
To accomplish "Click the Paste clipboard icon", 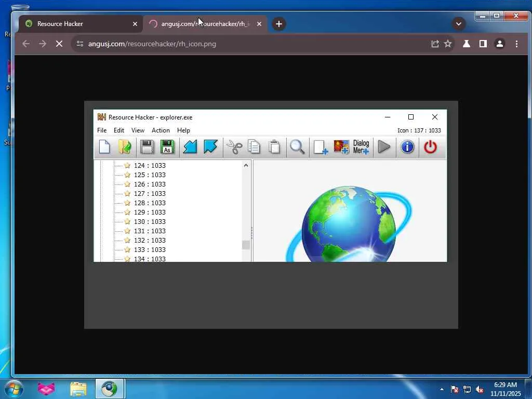I will (274, 147).
